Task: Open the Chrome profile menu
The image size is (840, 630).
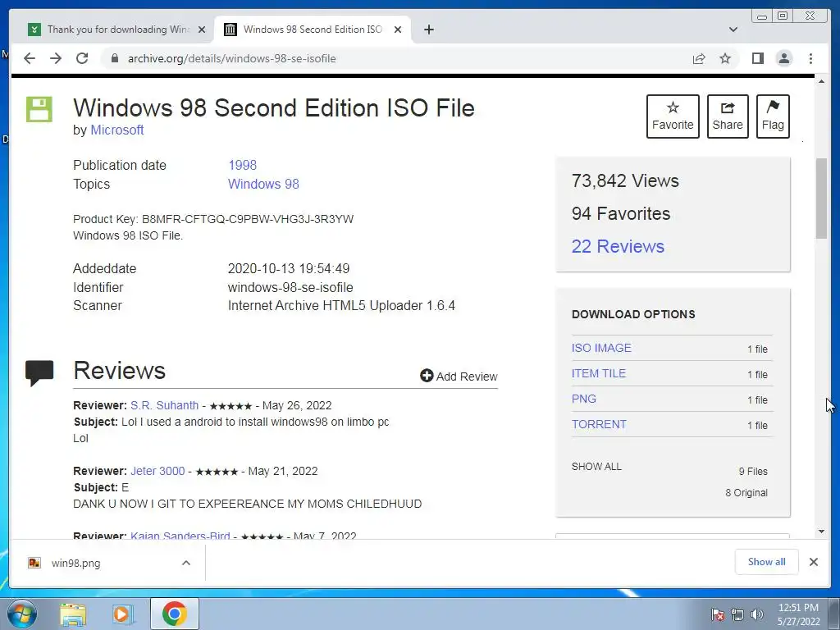Action: coord(783,58)
